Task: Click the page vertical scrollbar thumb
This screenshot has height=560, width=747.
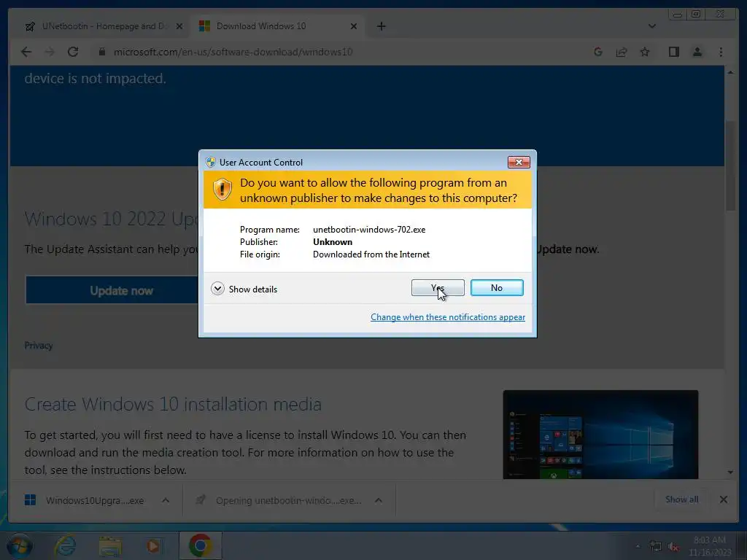Action: [730, 166]
